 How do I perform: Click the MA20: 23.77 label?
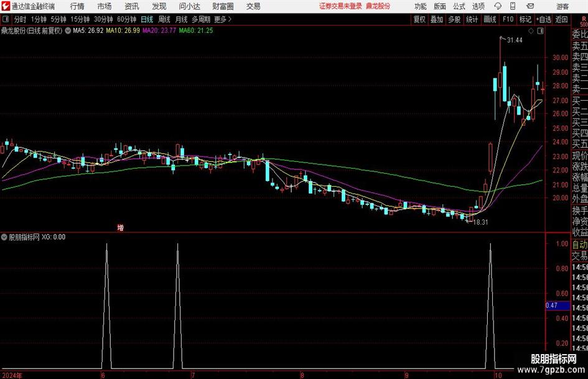(159, 30)
